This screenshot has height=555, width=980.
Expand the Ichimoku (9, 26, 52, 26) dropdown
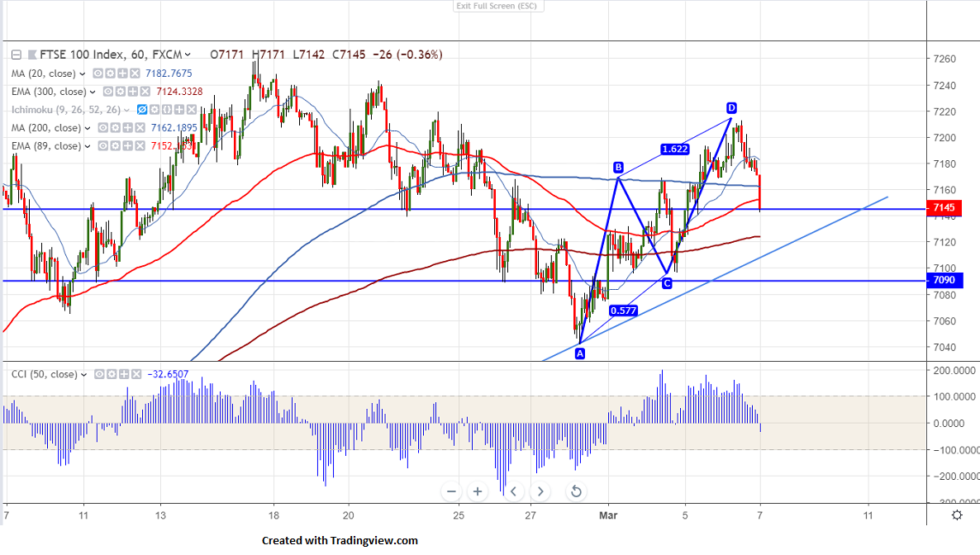click(127, 110)
